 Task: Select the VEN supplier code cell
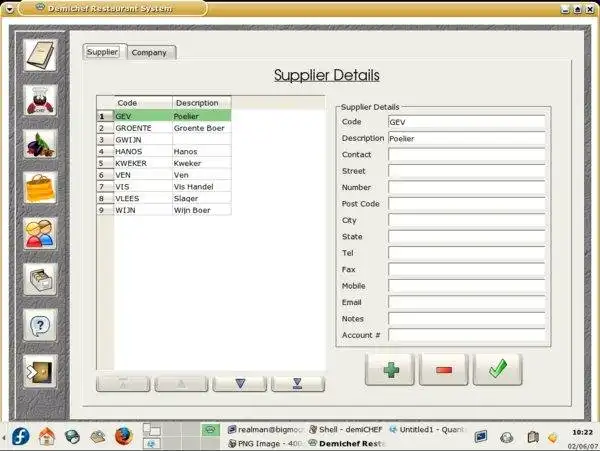[143, 175]
